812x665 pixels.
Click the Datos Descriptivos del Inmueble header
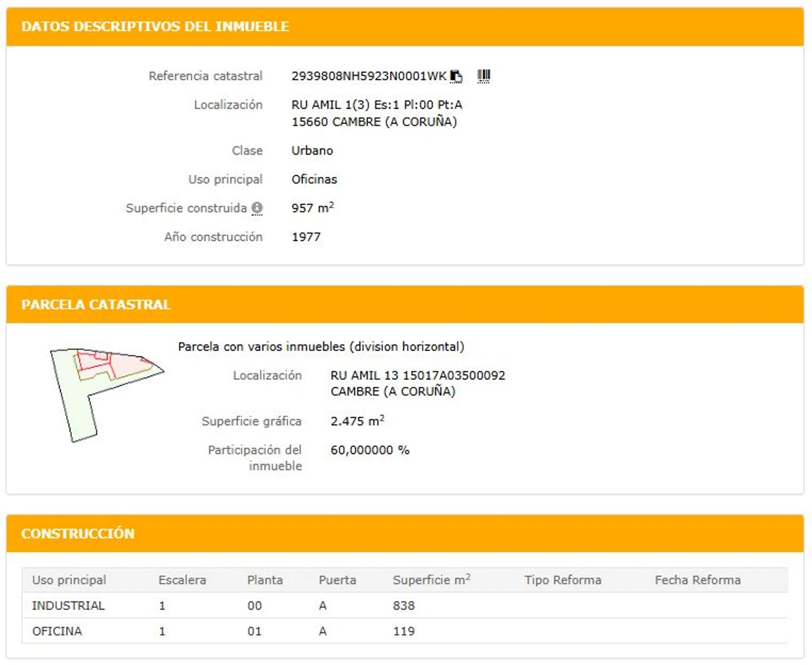[x=155, y=27]
